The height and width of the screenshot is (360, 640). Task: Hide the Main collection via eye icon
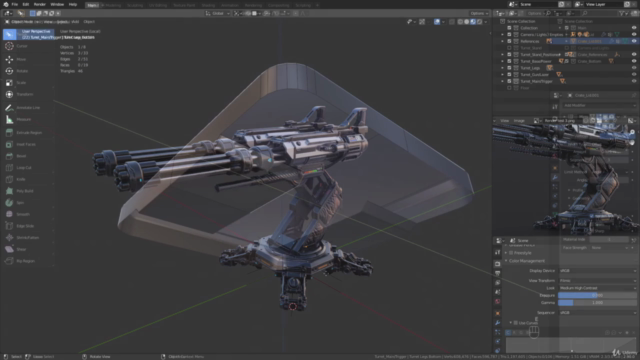click(634, 28)
